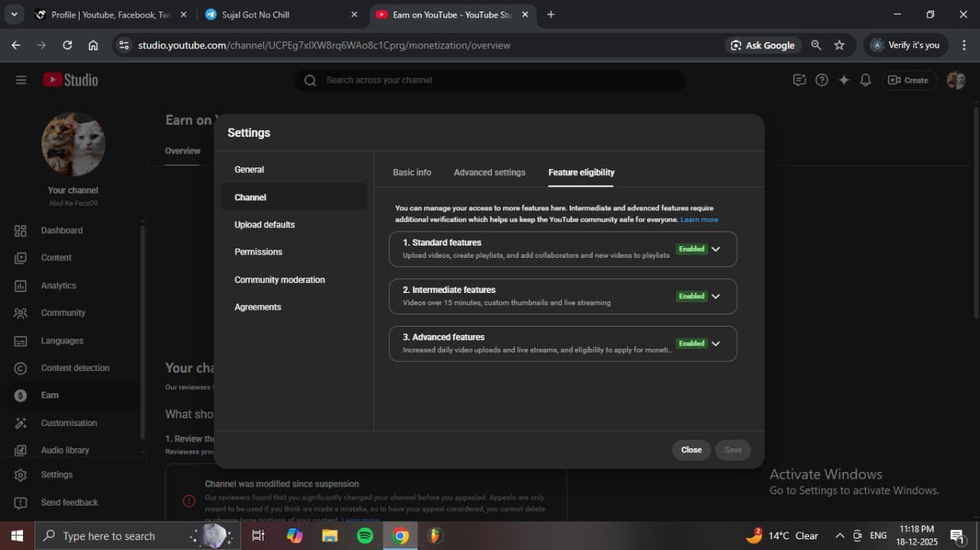Open Community moderation settings section

(x=279, y=280)
